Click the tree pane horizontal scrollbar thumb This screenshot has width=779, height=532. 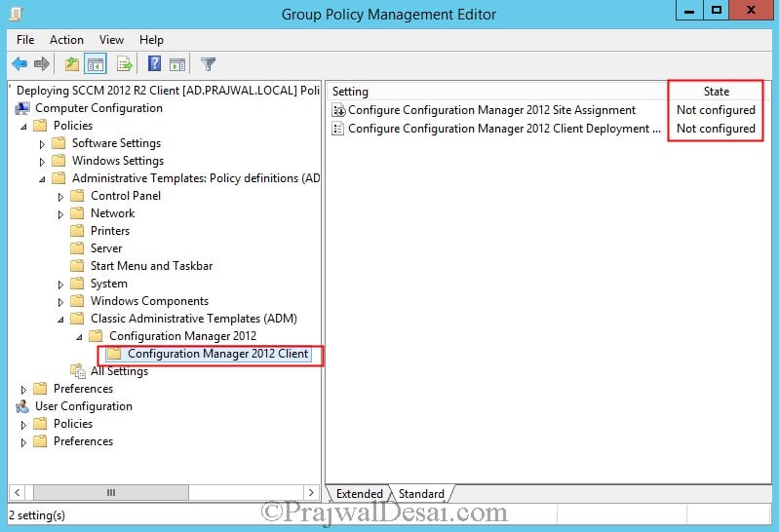(x=111, y=492)
